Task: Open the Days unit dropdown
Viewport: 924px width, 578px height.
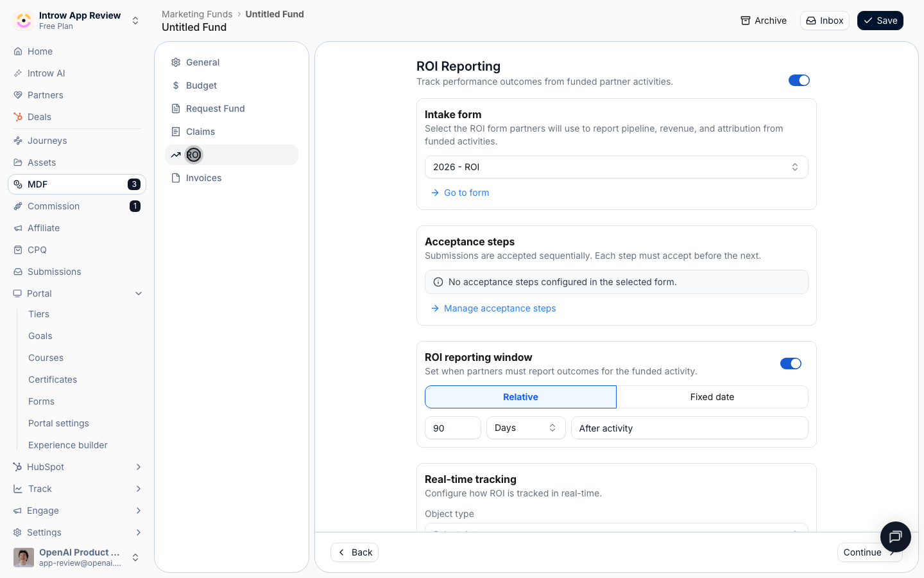Action: pyautogui.click(x=526, y=428)
